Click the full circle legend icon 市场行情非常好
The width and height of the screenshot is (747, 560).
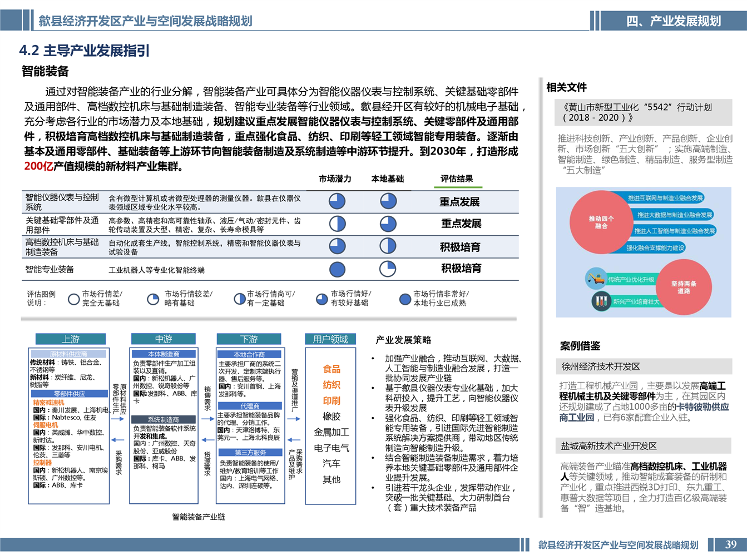pos(405,299)
